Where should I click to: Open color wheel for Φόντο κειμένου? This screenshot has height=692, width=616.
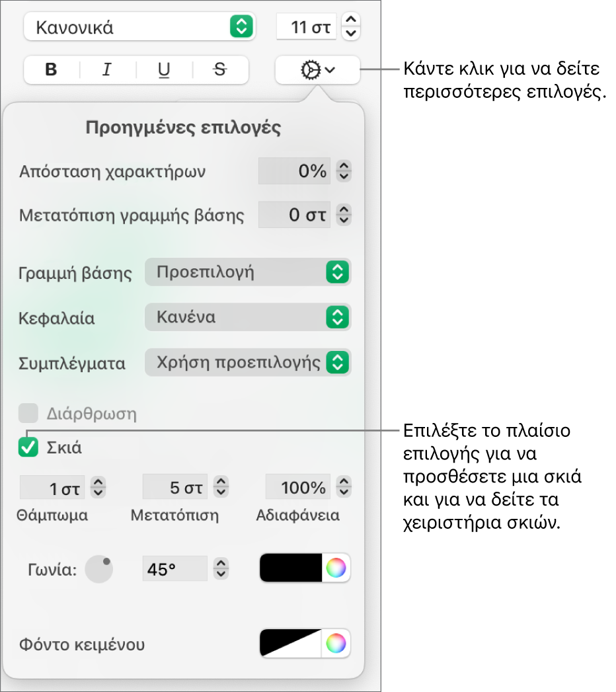(336, 644)
